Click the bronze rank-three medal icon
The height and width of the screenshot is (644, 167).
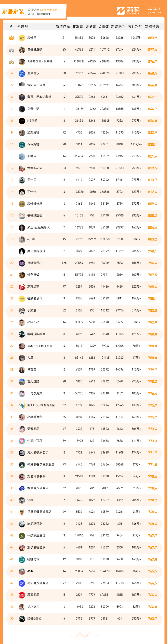11,62
